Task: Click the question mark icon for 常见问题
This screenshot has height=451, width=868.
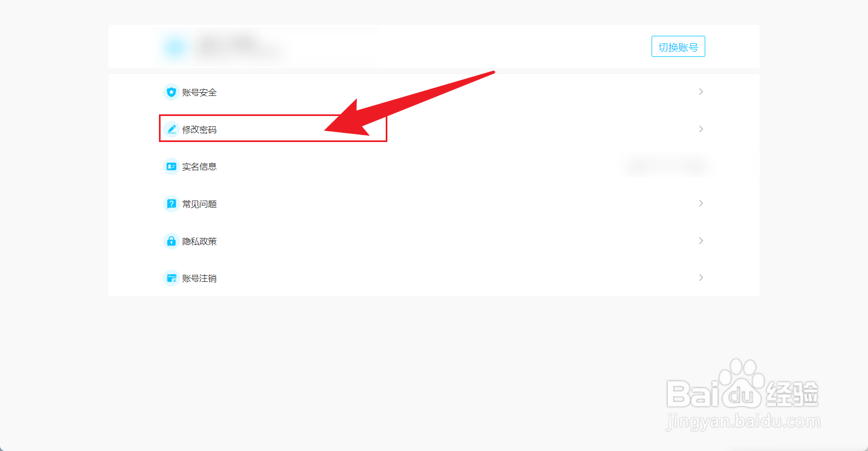Action: 171,204
